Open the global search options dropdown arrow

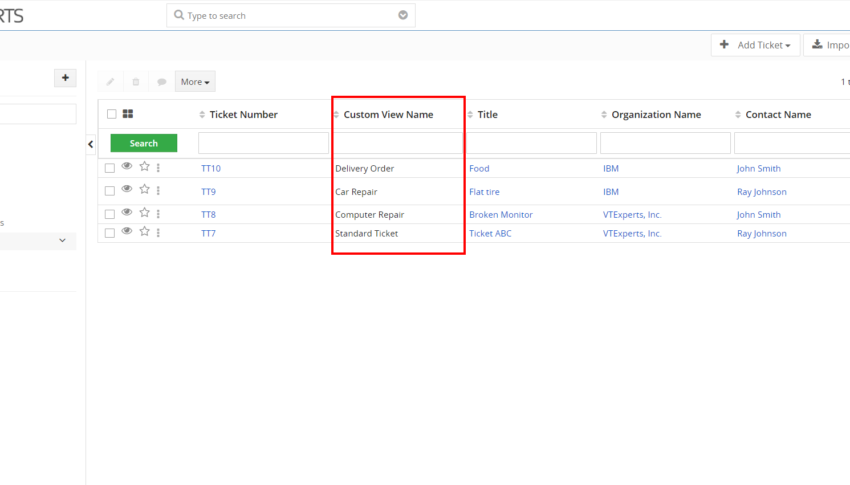pos(403,15)
